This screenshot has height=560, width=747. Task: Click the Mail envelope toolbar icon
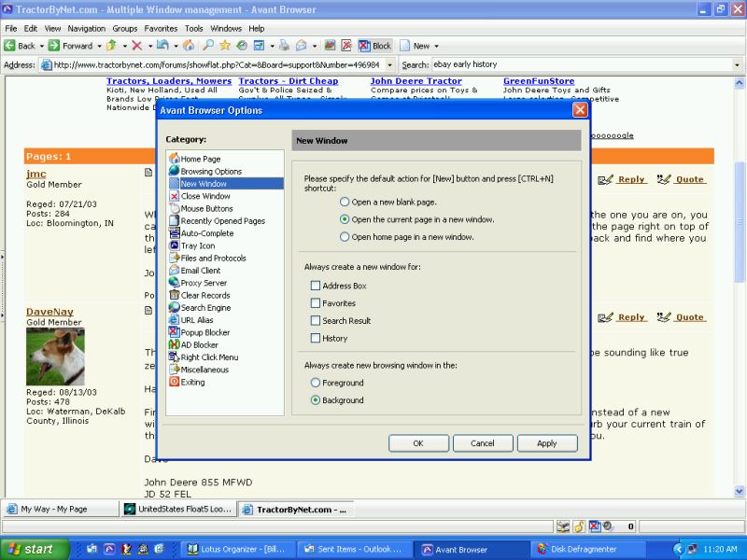pyautogui.click(x=302, y=46)
